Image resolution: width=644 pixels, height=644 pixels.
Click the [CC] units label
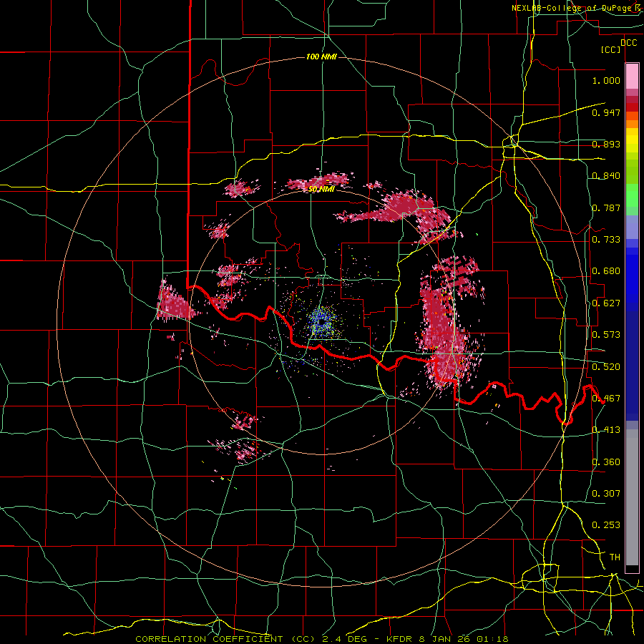pos(611,49)
